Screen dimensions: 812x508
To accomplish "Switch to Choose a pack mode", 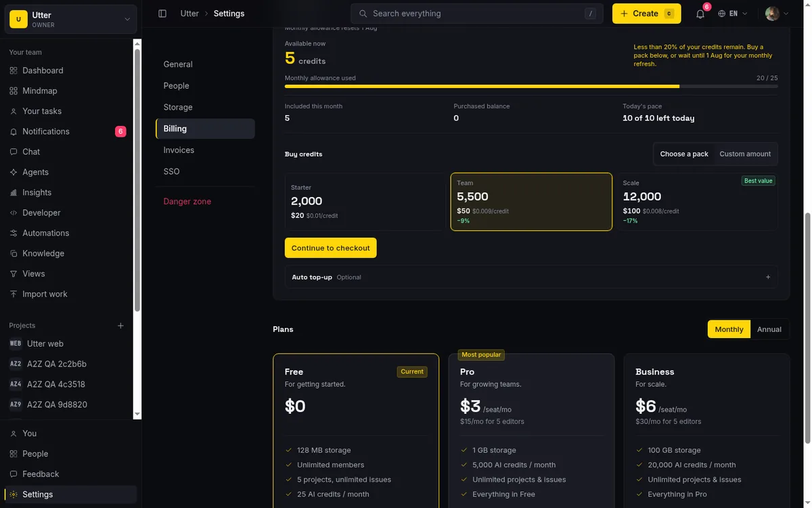I will (x=684, y=154).
